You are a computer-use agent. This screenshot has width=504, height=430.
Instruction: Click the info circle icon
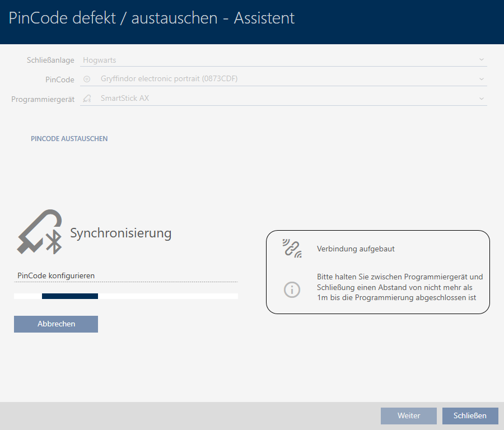click(x=292, y=289)
